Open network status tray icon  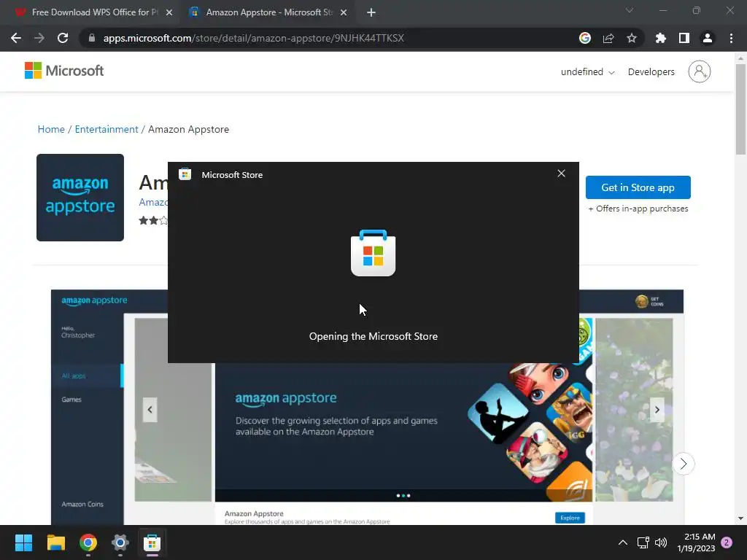643,542
